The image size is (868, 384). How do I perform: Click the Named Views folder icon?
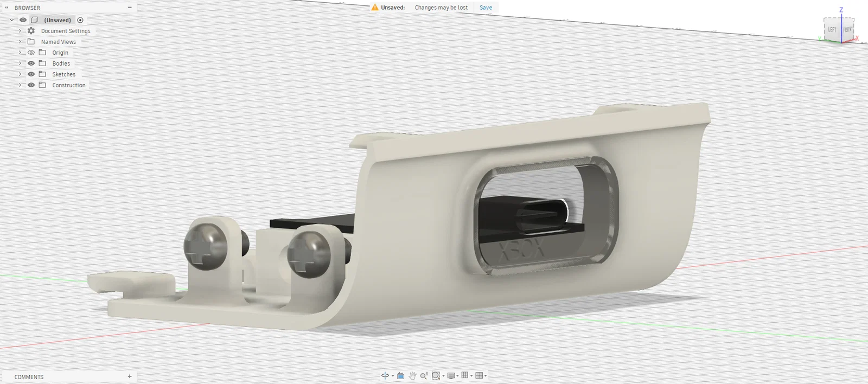click(x=31, y=42)
